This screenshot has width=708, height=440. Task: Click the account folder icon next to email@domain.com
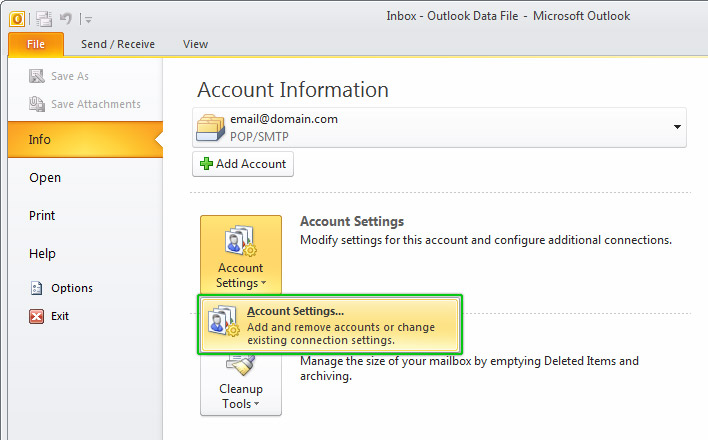pos(210,127)
